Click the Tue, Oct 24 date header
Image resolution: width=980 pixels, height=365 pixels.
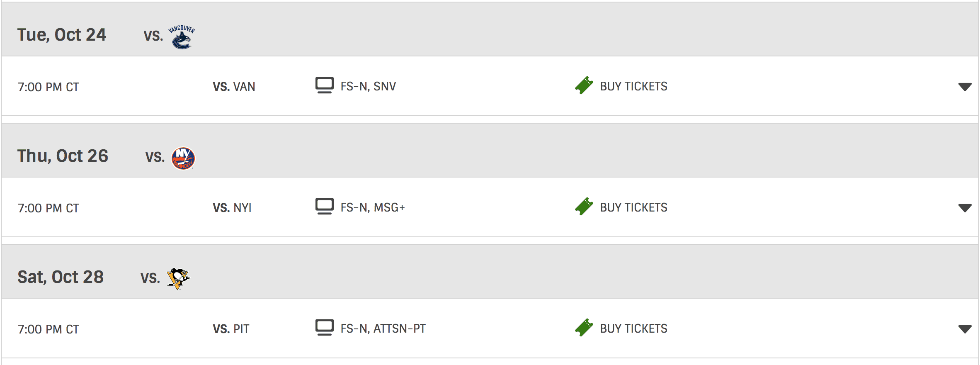click(x=62, y=35)
